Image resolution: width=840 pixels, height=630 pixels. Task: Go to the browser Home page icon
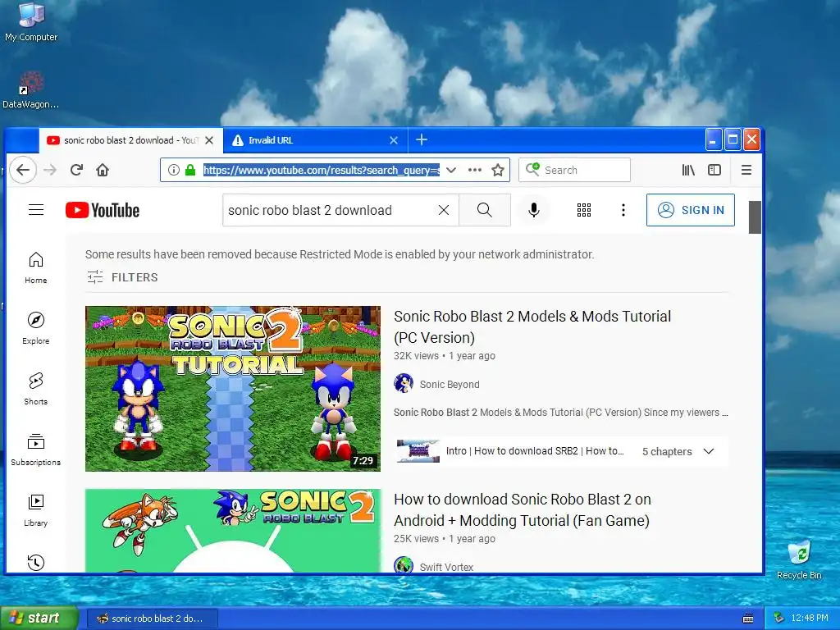pos(103,170)
